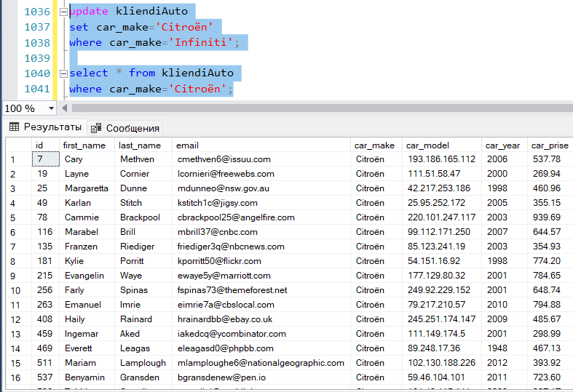573x392 pixels.
Task: Click the car_year column header
Action: [x=505, y=145]
